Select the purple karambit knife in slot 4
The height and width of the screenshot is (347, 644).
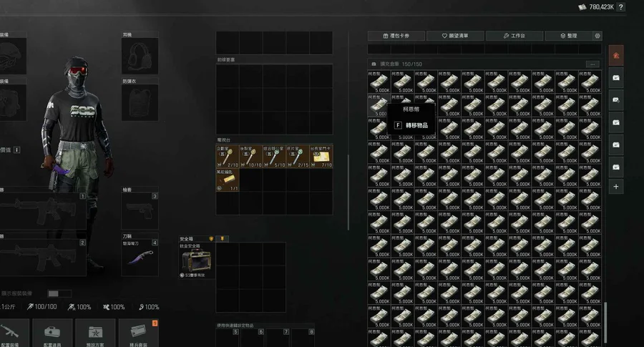point(139,258)
